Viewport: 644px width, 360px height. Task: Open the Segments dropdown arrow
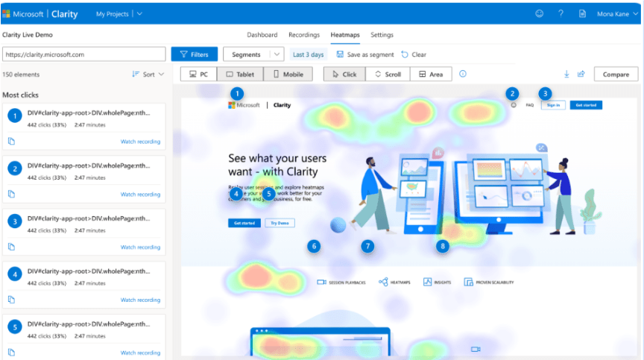[x=277, y=54]
